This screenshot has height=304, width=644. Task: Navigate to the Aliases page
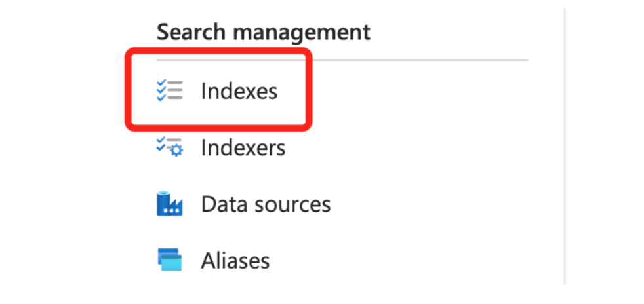pyautogui.click(x=235, y=261)
